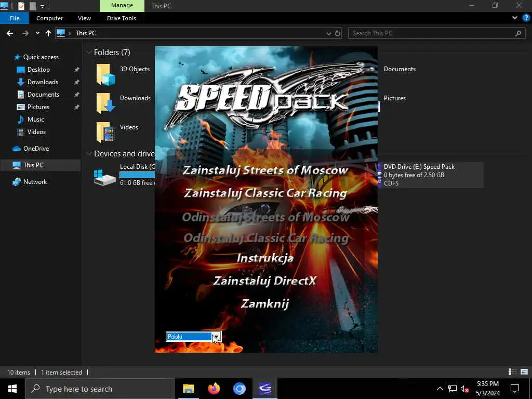Click the New folder quick access toolbar icon
Screen dimensions: 532x399
[33, 6]
